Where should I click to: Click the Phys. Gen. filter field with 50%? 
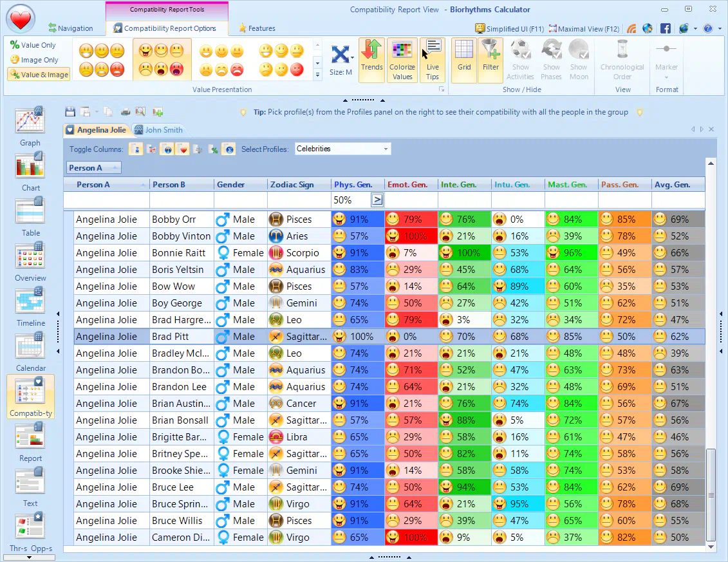coord(351,200)
